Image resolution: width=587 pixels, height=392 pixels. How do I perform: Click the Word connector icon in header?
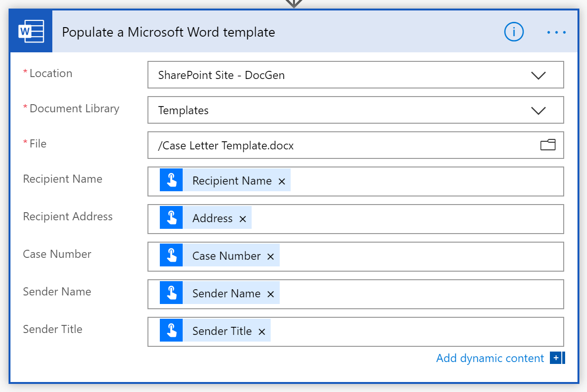pyautogui.click(x=31, y=31)
